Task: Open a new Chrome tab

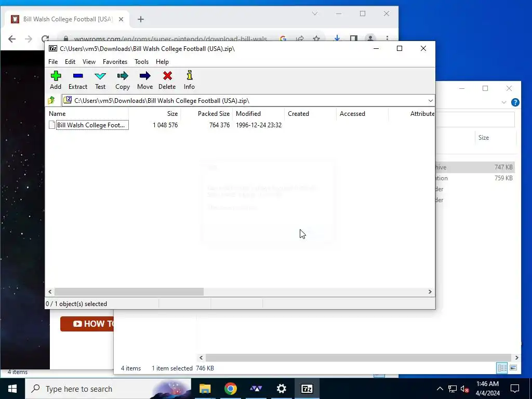Action: point(141,19)
